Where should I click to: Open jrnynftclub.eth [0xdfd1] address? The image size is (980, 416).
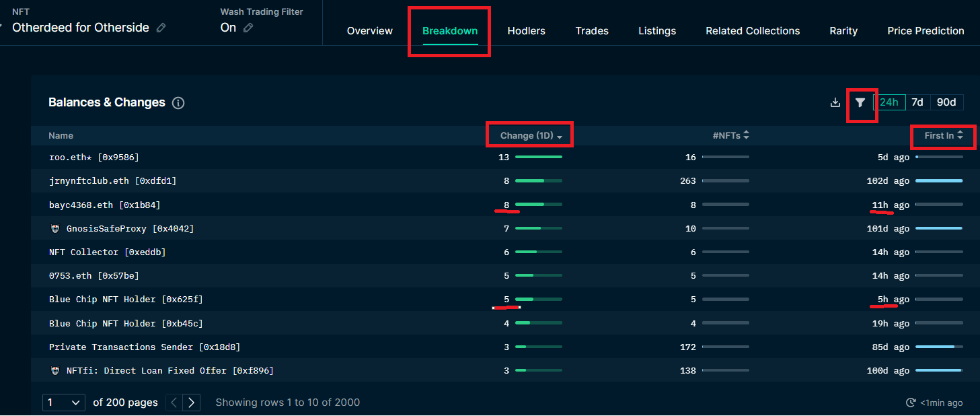point(113,181)
